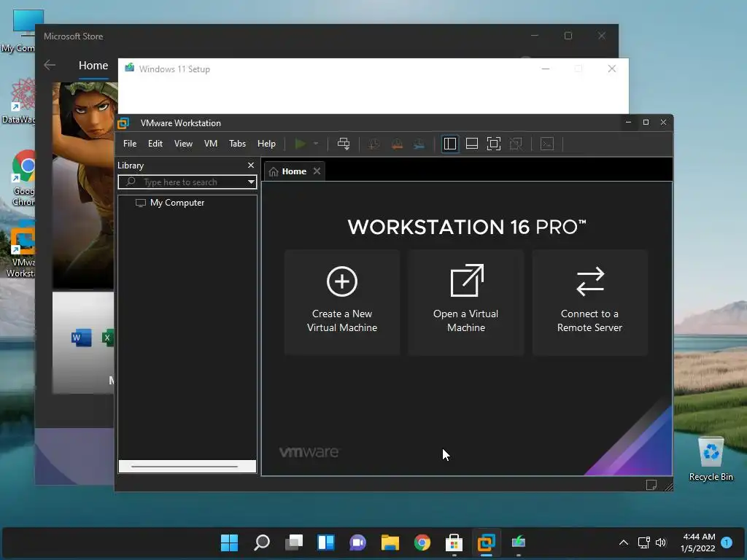This screenshot has height=560, width=747.
Task: Select My Computer in the Library tree
Action: click(177, 203)
